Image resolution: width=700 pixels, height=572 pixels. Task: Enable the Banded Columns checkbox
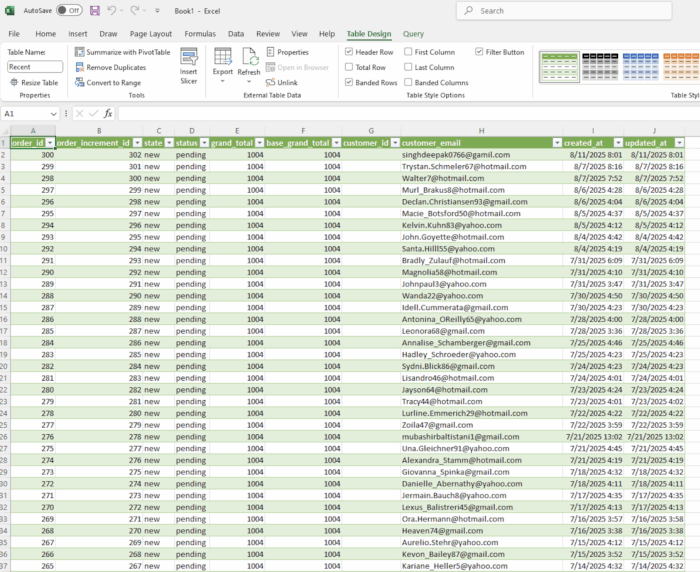[408, 82]
